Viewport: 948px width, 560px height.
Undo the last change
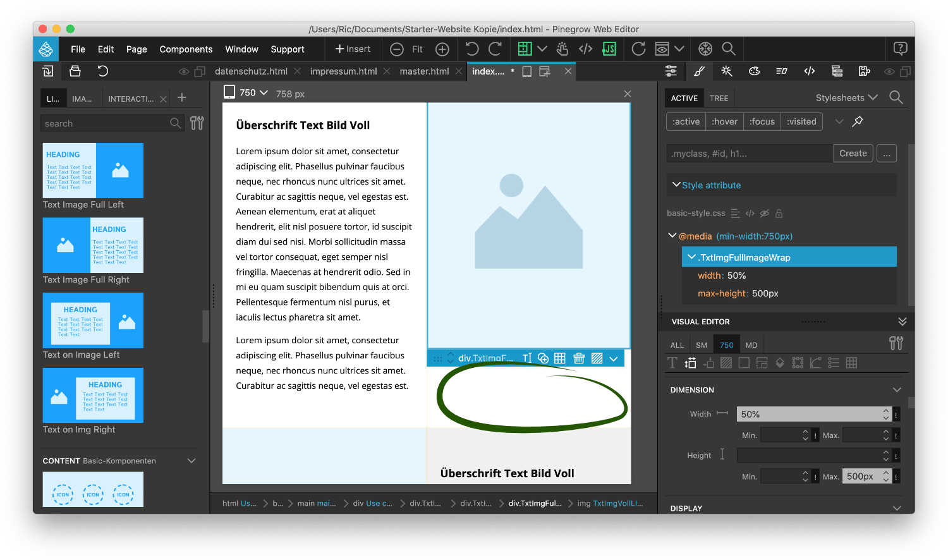472,49
